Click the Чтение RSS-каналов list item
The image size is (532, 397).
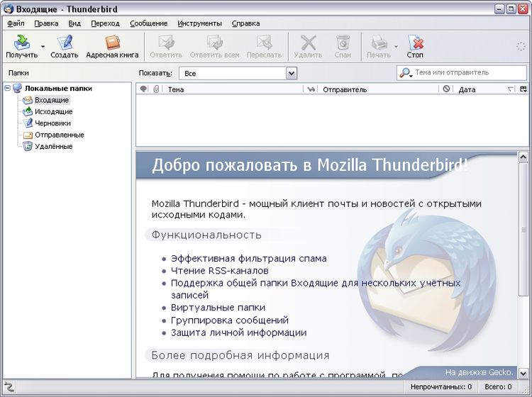pyautogui.click(x=220, y=271)
